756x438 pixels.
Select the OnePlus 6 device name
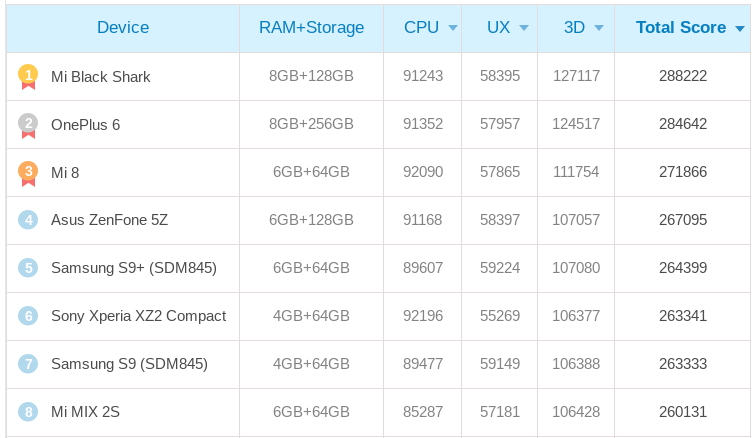point(85,125)
